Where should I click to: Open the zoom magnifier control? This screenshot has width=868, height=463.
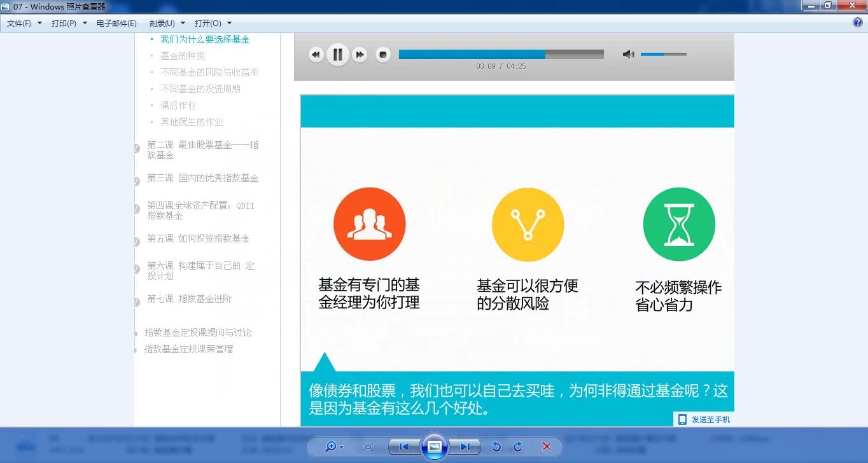tap(330, 446)
